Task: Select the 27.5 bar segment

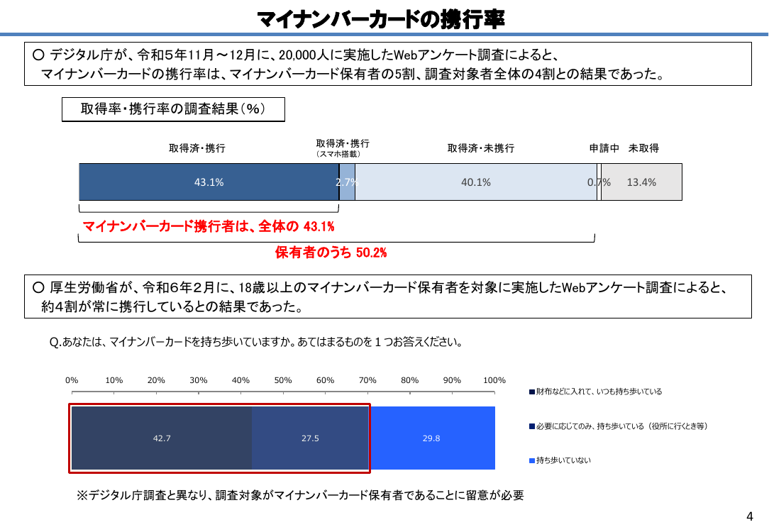Action: click(310, 438)
